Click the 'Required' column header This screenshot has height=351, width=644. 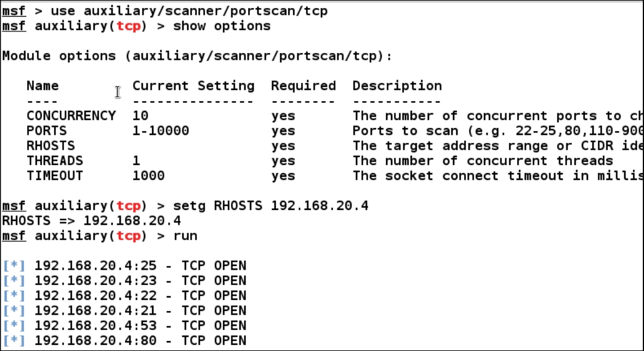coord(304,86)
